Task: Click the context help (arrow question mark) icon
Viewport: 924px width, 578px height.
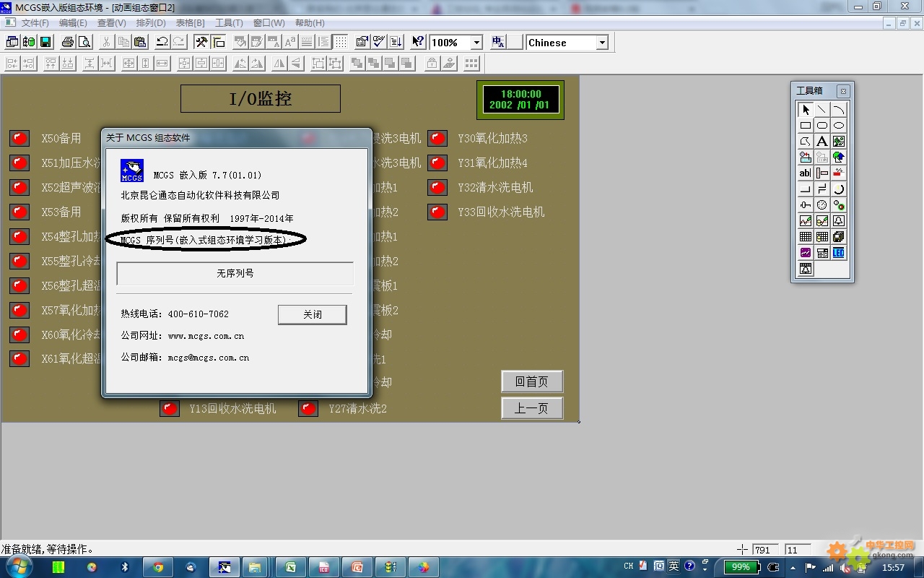Action: point(418,42)
